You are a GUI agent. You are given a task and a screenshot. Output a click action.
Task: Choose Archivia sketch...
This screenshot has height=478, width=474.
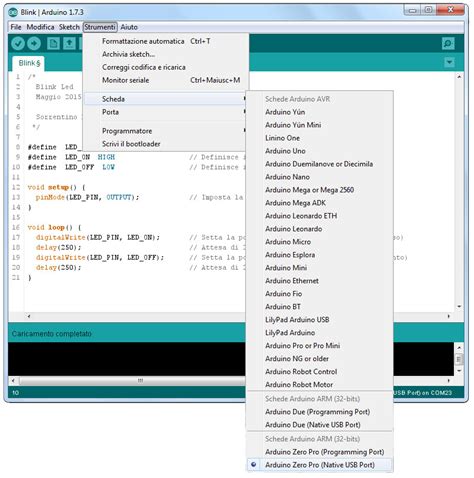(166, 54)
